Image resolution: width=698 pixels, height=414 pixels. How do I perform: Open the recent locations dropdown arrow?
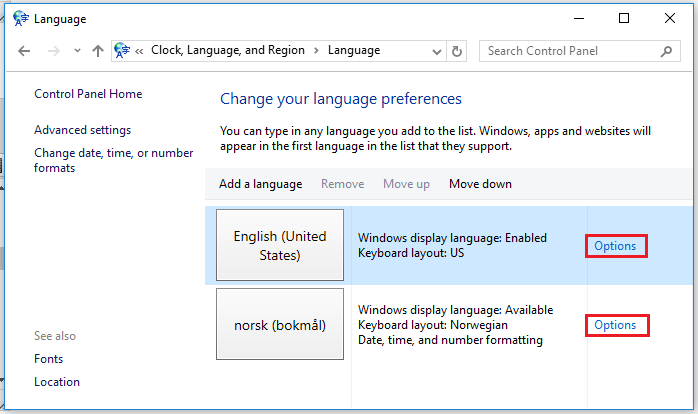[76, 51]
